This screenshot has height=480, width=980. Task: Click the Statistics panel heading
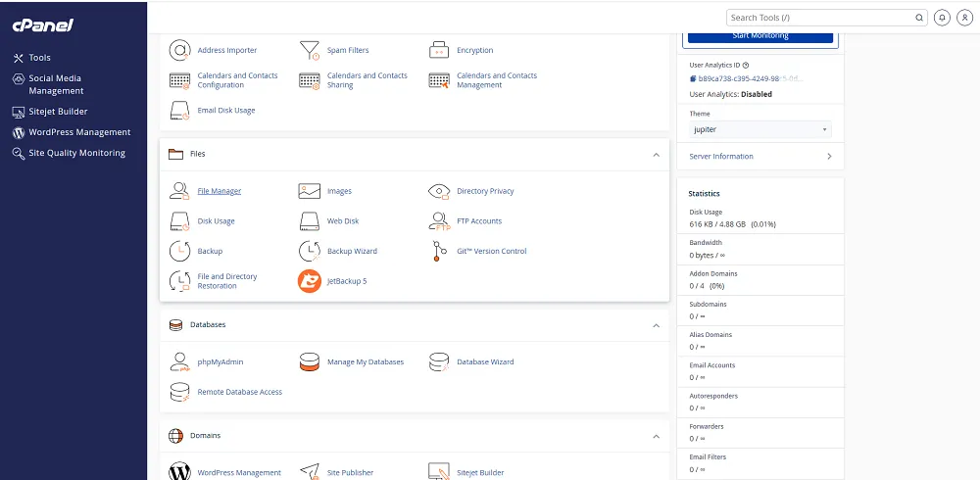[704, 194]
